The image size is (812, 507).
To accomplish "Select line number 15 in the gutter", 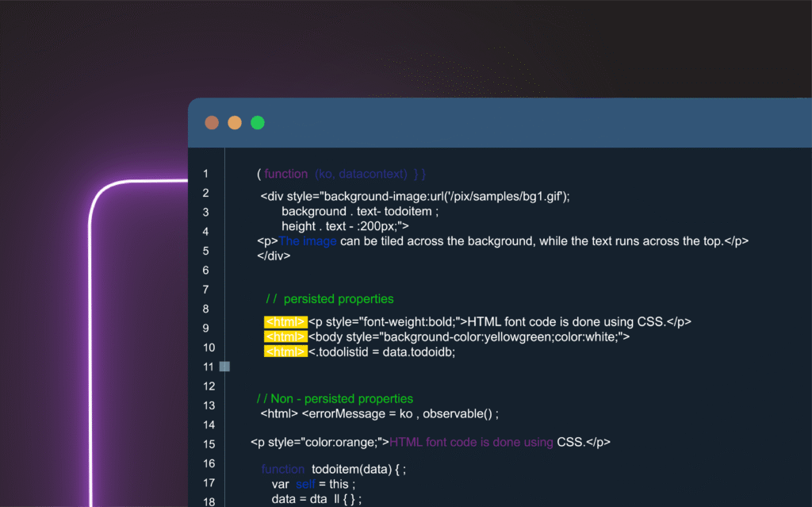I will (x=209, y=444).
